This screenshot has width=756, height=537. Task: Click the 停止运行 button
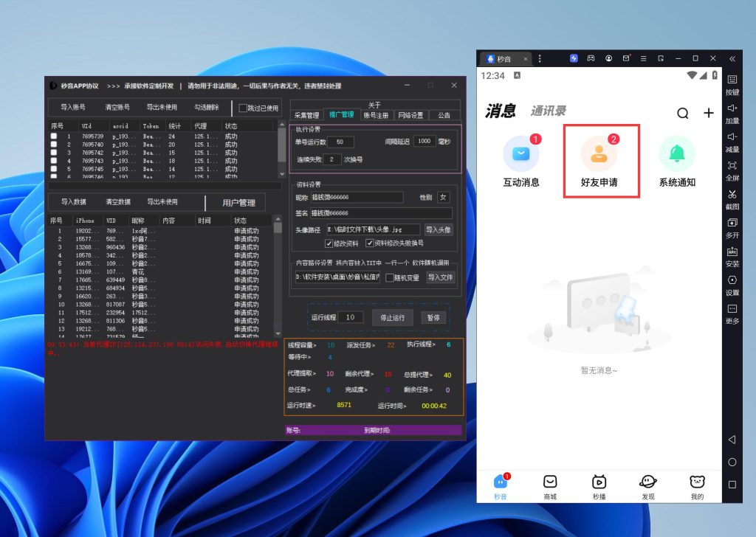[x=392, y=317]
